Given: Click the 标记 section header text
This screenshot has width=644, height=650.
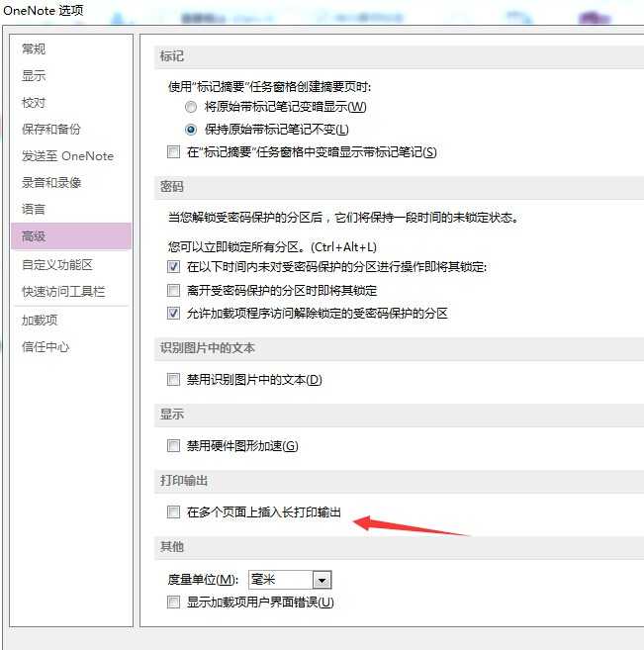Looking at the screenshot, I should pyautogui.click(x=172, y=56).
